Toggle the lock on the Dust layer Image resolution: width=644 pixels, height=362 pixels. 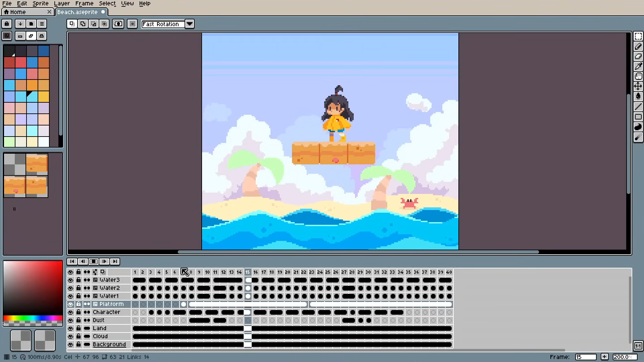coord(79,320)
